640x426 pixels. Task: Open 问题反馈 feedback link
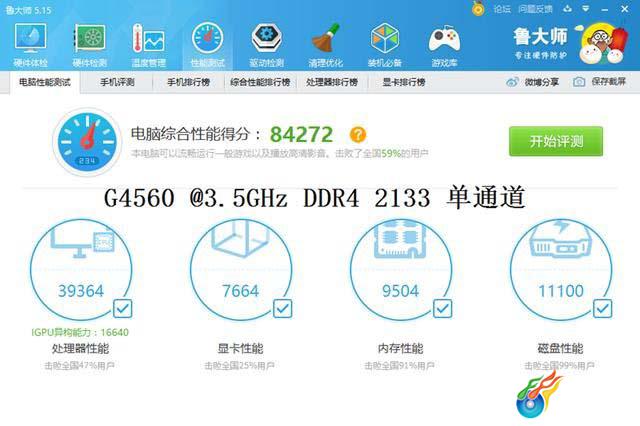tap(536, 9)
